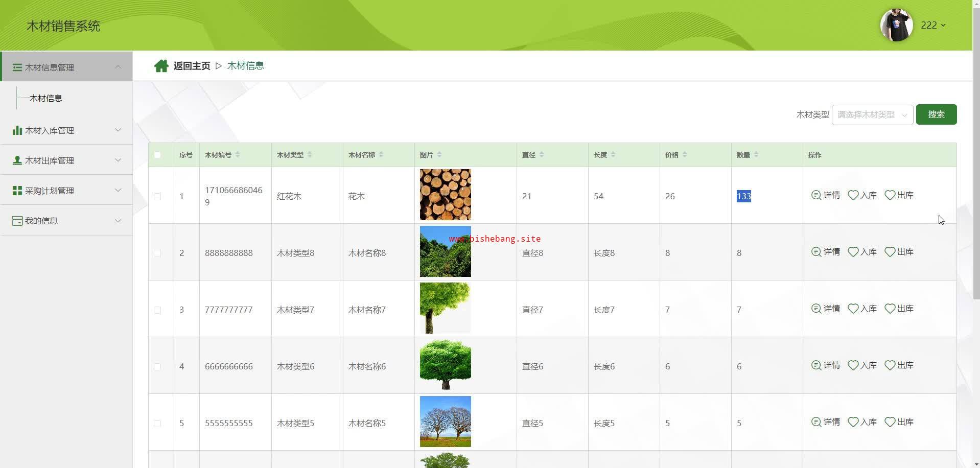Check the checkbox for row 3 7777777777
This screenshot has height=468, width=980.
[157, 310]
